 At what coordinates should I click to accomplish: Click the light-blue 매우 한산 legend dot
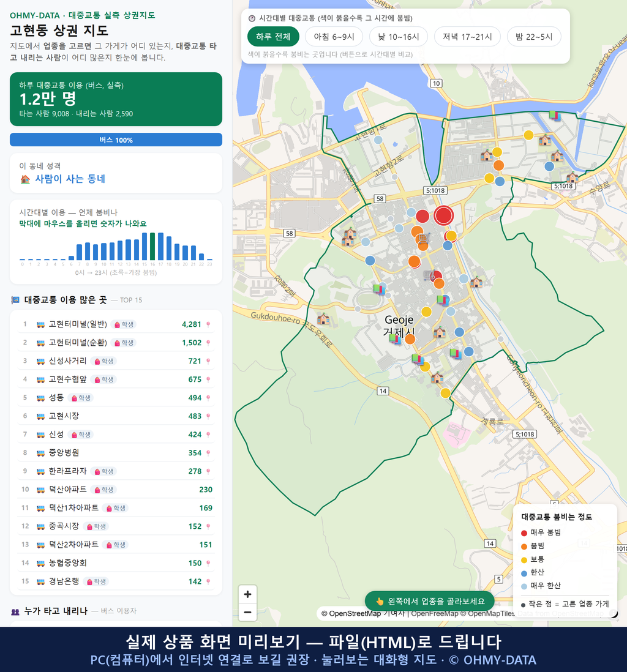tap(524, 587)
